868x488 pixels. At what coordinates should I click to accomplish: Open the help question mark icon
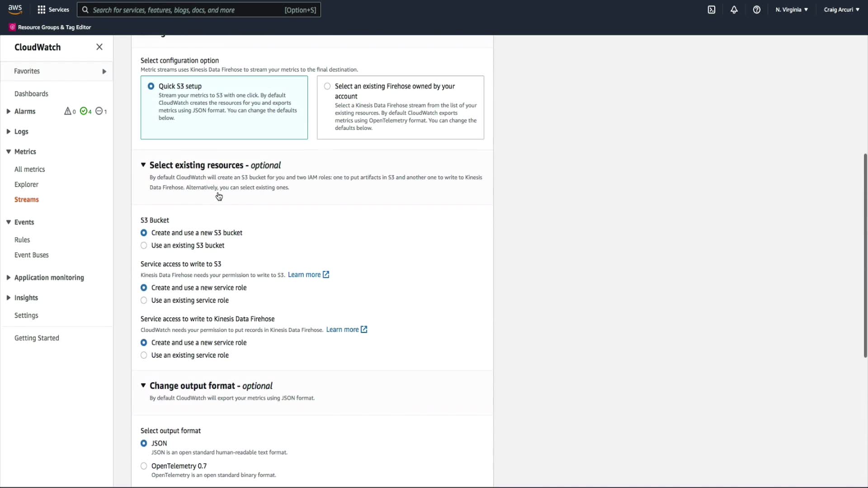tap(756, 9)
